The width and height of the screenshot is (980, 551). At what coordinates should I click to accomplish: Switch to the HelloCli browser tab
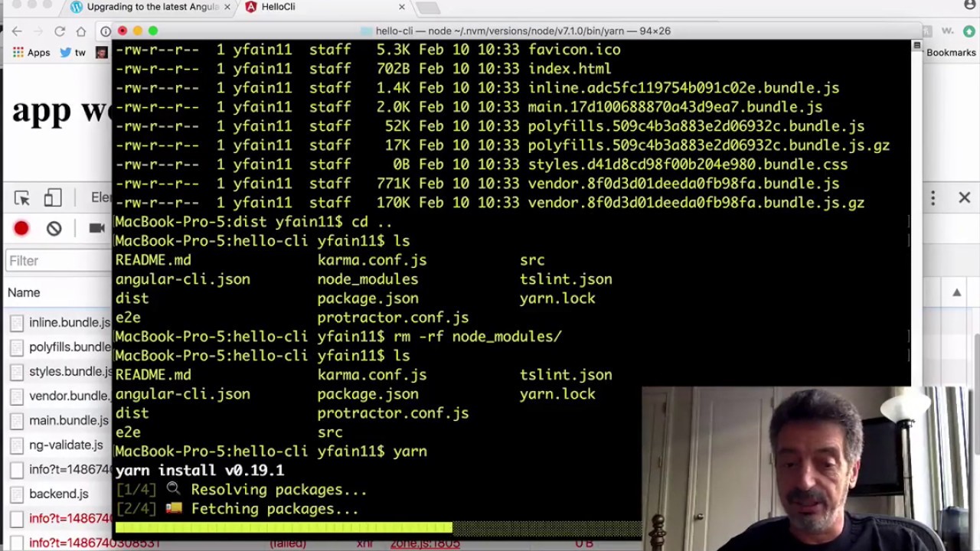(278, 7)
